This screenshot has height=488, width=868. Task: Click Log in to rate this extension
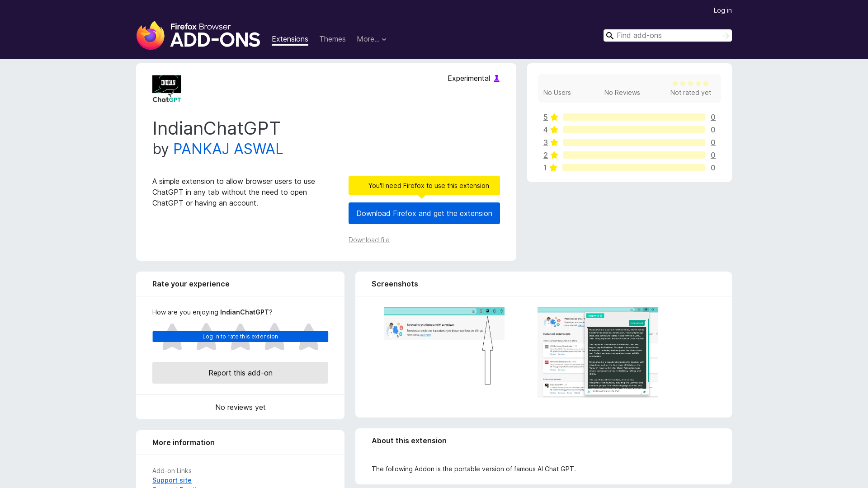[x=240, y=337]
